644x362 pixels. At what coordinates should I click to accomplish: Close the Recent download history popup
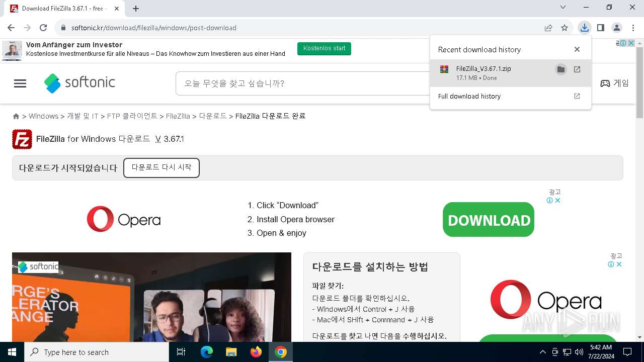coord(577,49)
